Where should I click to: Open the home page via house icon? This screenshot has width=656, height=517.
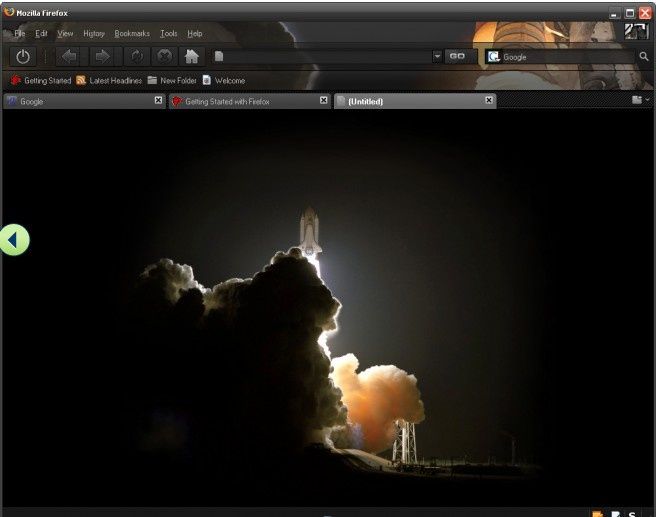(192, 56)
